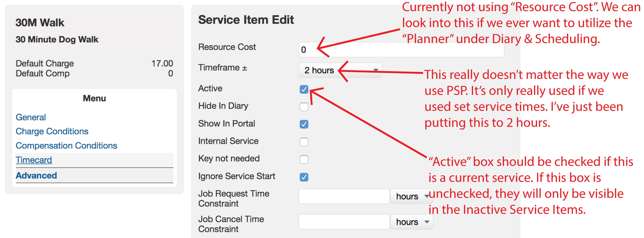644x238 pixels.
Task: Click the Job Cancel Time Constraint field
Action: point(344,222)
